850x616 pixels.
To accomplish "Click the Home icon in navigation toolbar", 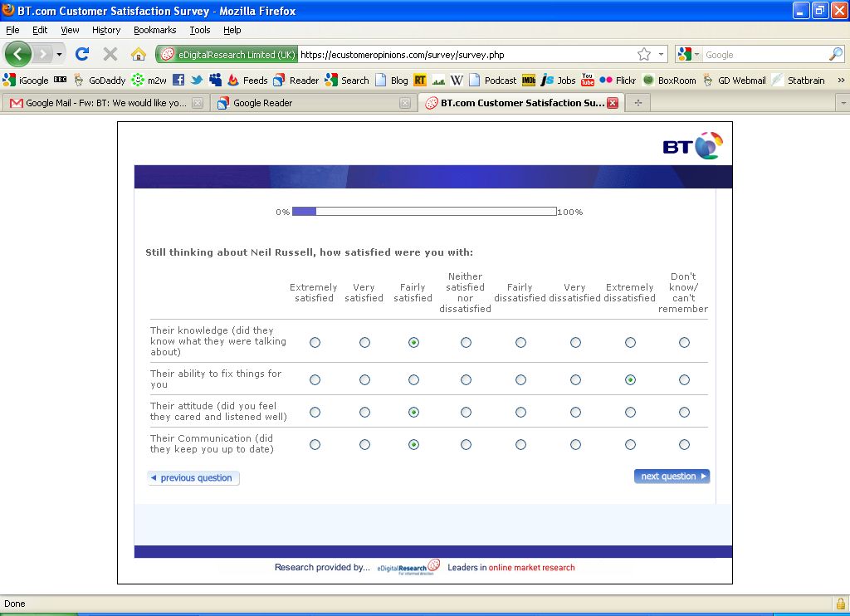I will (139, 55).
